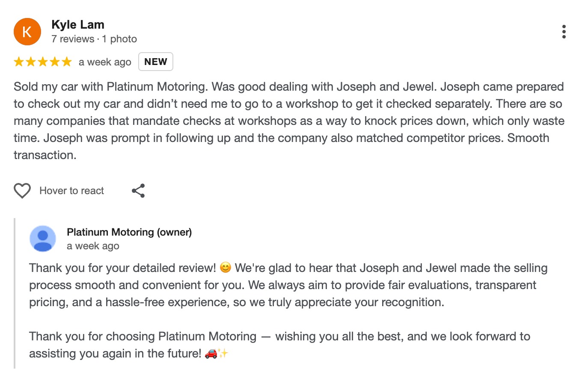
Task: Click the 'Hover to react' label
Action: point(71,191)
